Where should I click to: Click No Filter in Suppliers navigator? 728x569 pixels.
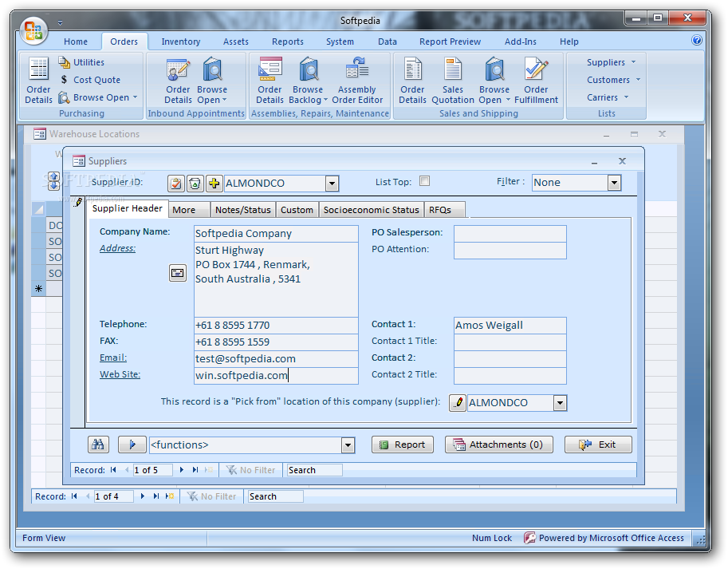[250, 470]
